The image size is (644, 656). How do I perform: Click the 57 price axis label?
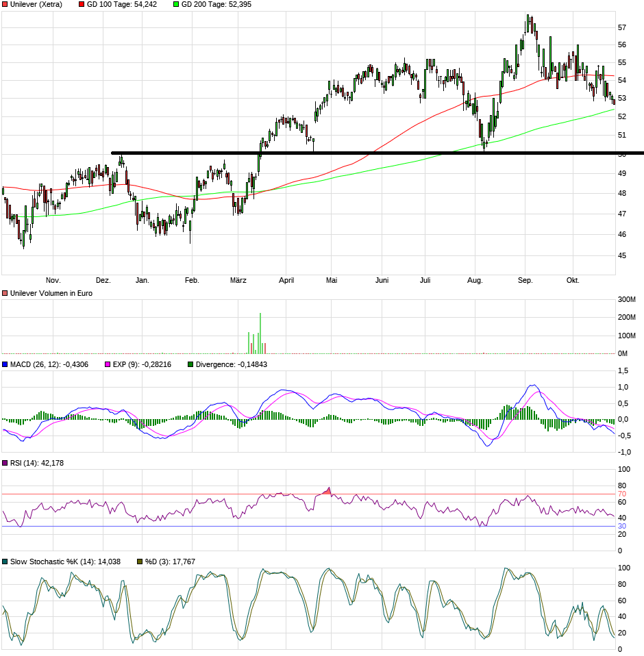622,27
